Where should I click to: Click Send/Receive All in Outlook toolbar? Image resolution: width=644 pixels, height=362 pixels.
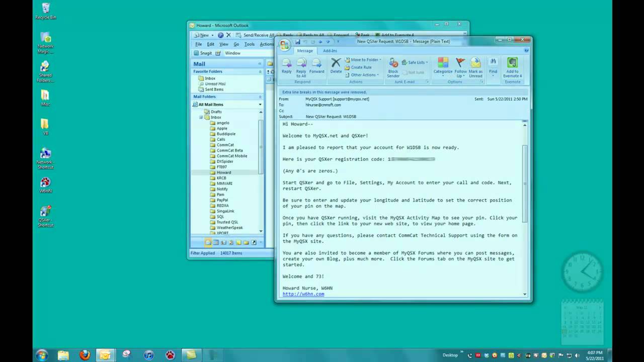[255, 35]
